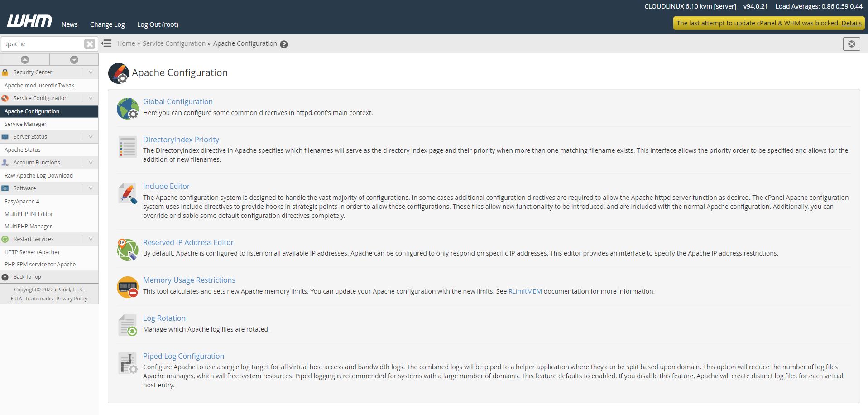Select PHP-FPM service for Apache
868x415 pixels.
[40, 265]
